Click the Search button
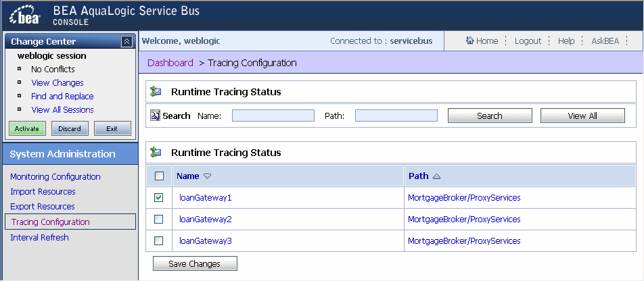644x281 pixels. tap(490, 116)
